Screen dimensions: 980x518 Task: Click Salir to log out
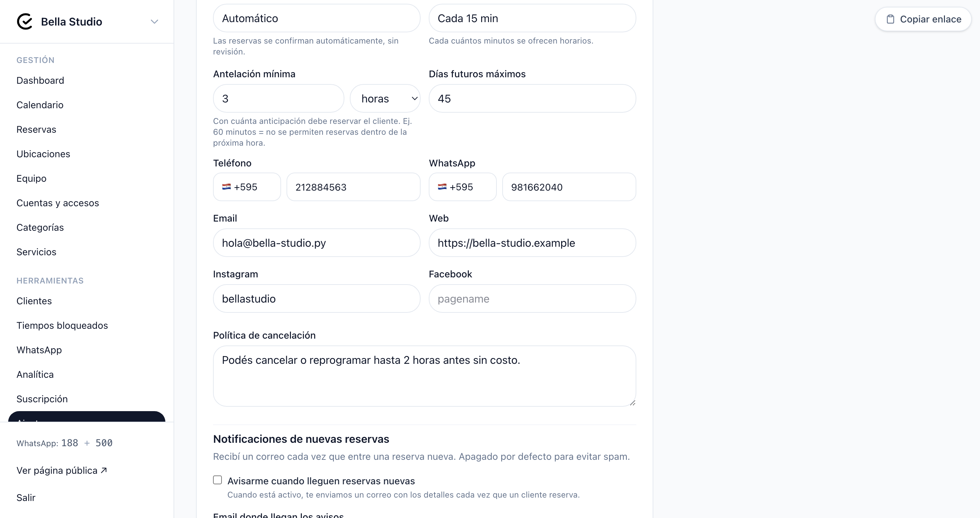pyautogui.click(x=26, y=498)
